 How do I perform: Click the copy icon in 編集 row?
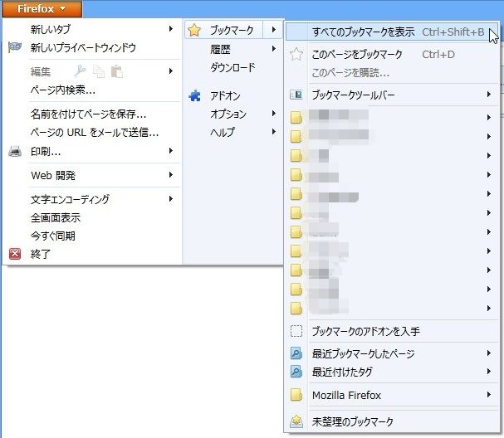coord(99,71)
